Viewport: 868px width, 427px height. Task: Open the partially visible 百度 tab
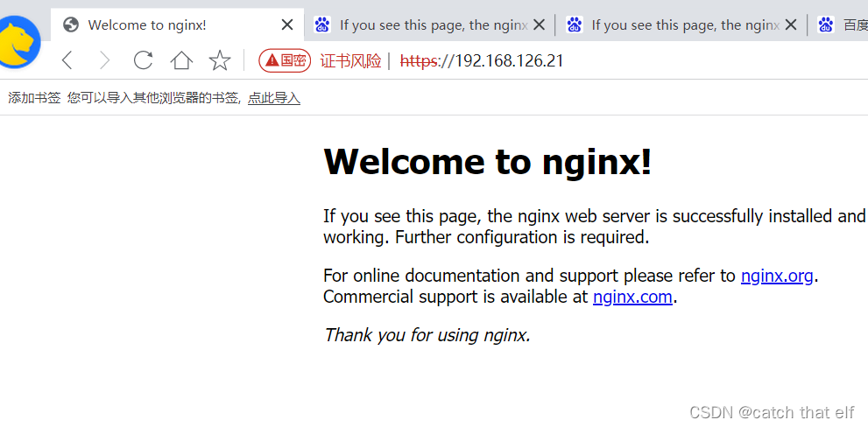click(x=838, y=24)
